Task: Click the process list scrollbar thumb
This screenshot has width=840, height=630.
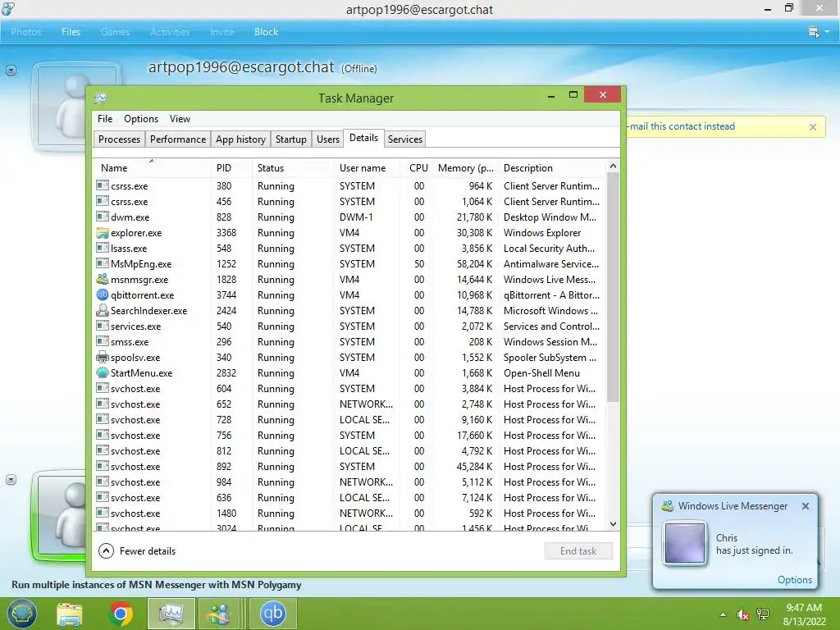Action: (613, 286)
